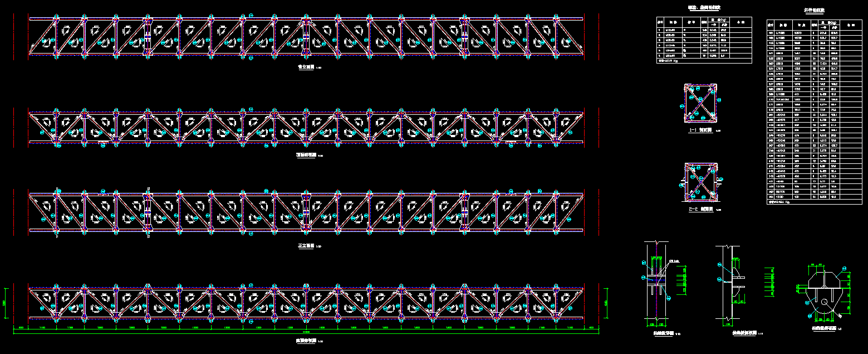Click the bolt schedule table title text
868x354 pixels.
coord(704,8)
